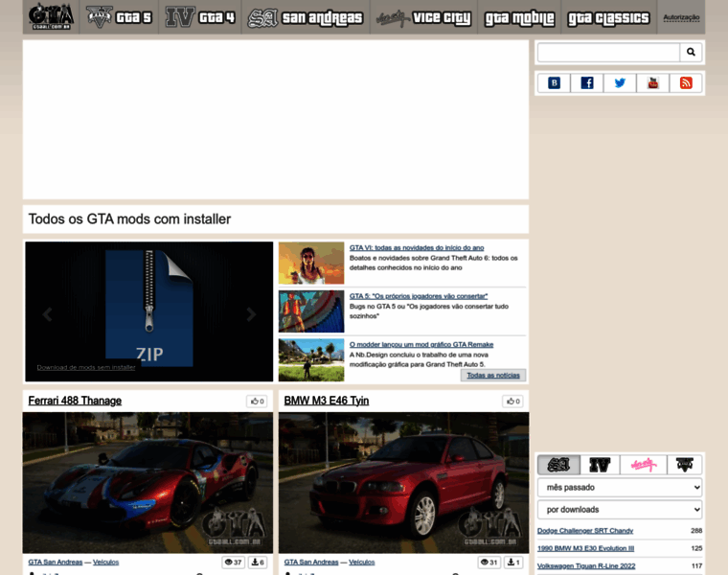Open Veículos category under Ferrari
The width and height of the screenshot is (728, 575).
[x=106, y=562]
